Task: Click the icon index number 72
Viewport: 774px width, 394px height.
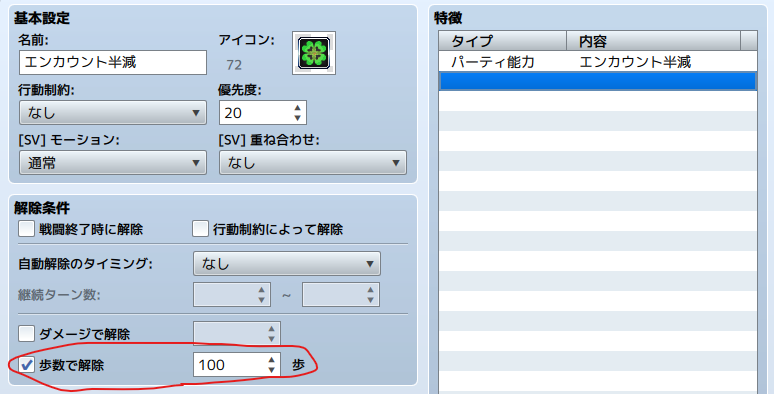Action: coord(234,65)
